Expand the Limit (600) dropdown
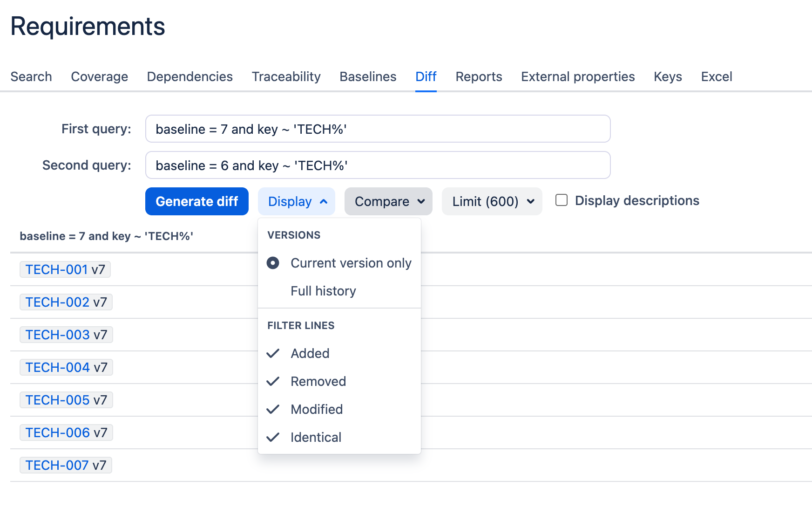The height and width of the screenshot is (508, 812). (x=492, y=201)
